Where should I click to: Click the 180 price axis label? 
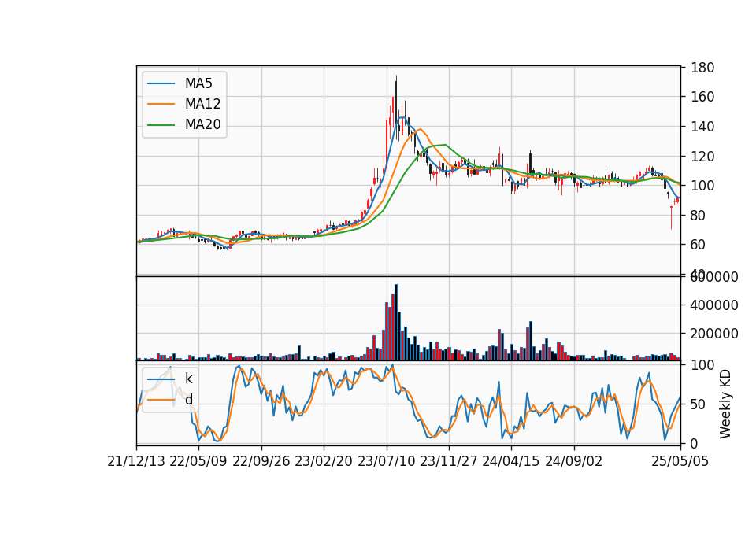[x=702, y=68]
